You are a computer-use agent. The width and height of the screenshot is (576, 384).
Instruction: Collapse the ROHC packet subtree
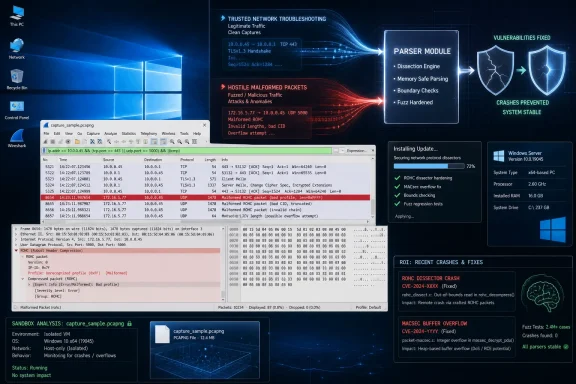tap(22, 256)
